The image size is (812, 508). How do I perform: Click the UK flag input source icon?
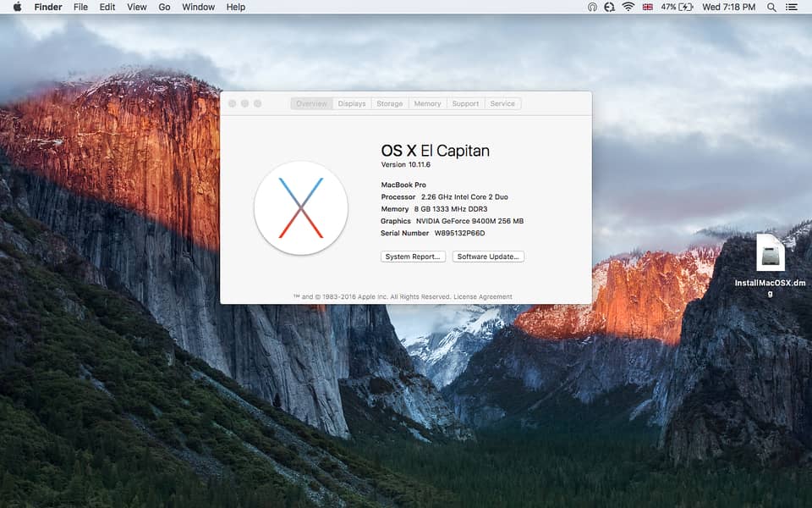(x=648, y=7)
